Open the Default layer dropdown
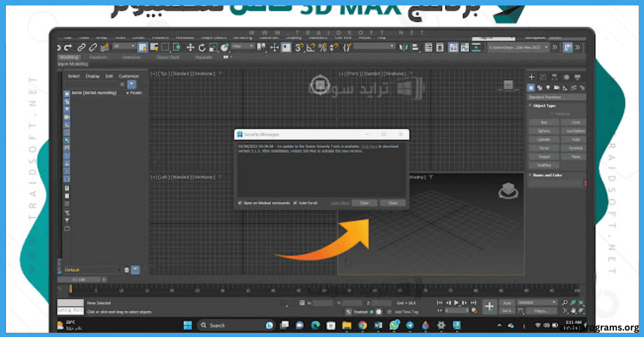This screenshot has height=337, width=644. tap(92, 270)
